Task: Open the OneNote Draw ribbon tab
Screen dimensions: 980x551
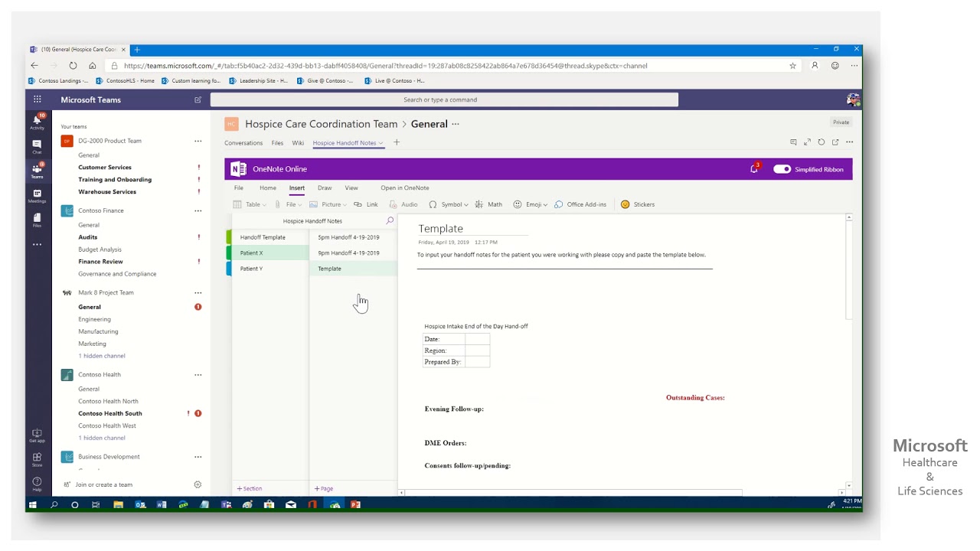Action: click(x=325, y=187)
